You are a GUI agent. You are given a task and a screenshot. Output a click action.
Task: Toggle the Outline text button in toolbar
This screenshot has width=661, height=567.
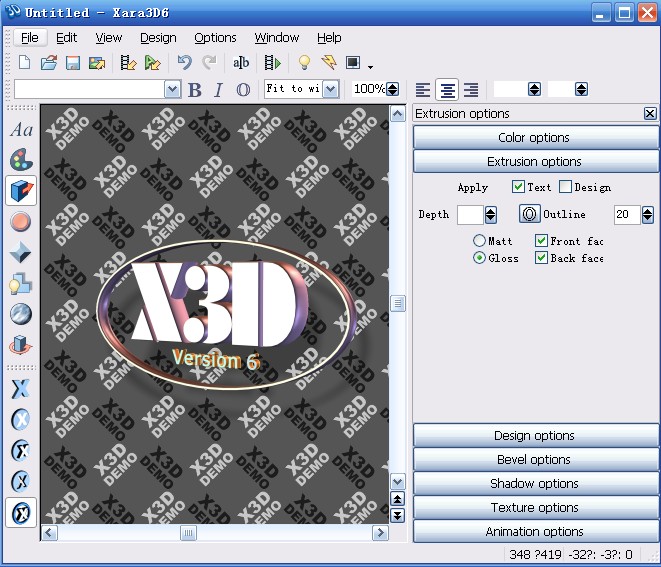(243, 90)
